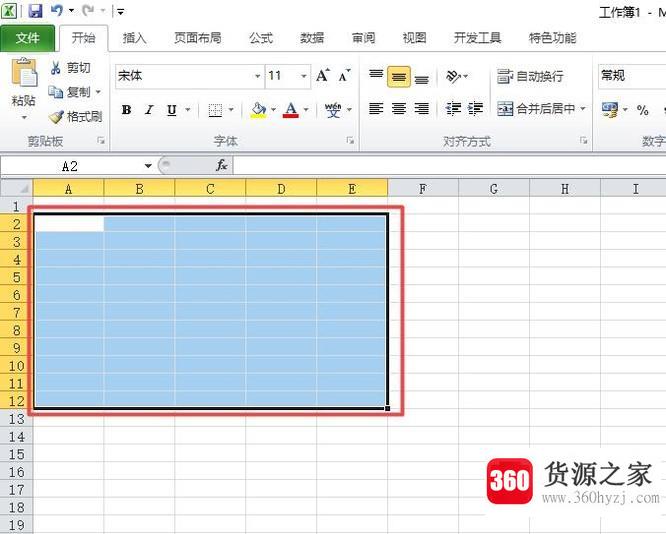The image size is (666, 534).
Task: Open the font size dropdown showing 11
Action: pos(304,76)
